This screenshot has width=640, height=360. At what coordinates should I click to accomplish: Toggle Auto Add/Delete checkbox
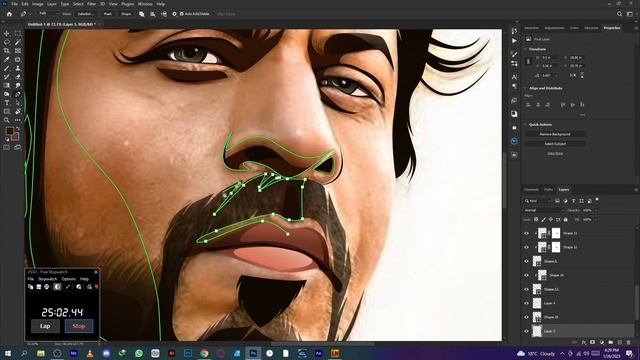point(182,14)
